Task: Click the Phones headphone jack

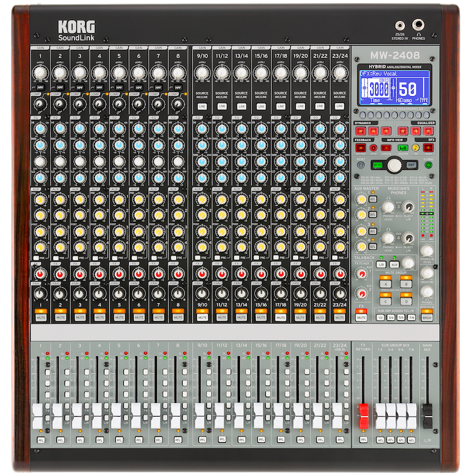Action: pyautogui.click(x=418, y=24)
